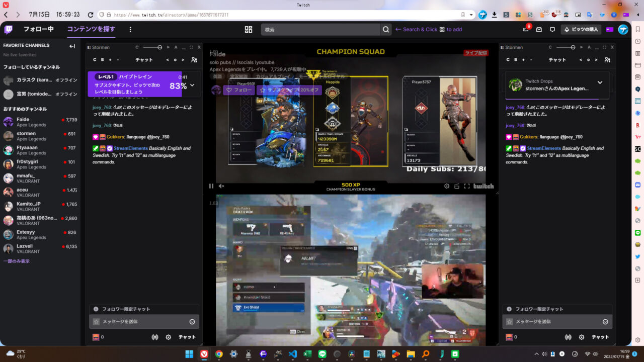
Task: Expand the Twitch Drops notice chevron
Action: point(600,82)
